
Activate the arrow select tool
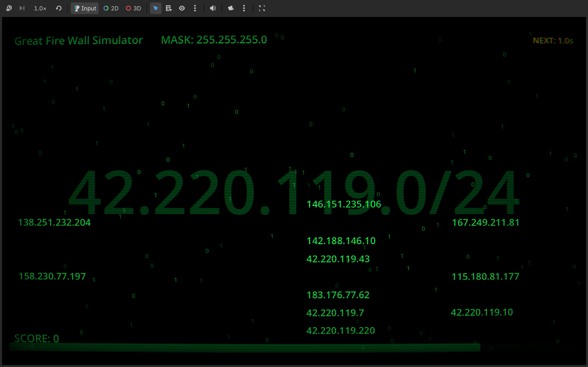[x=156, y=8]
